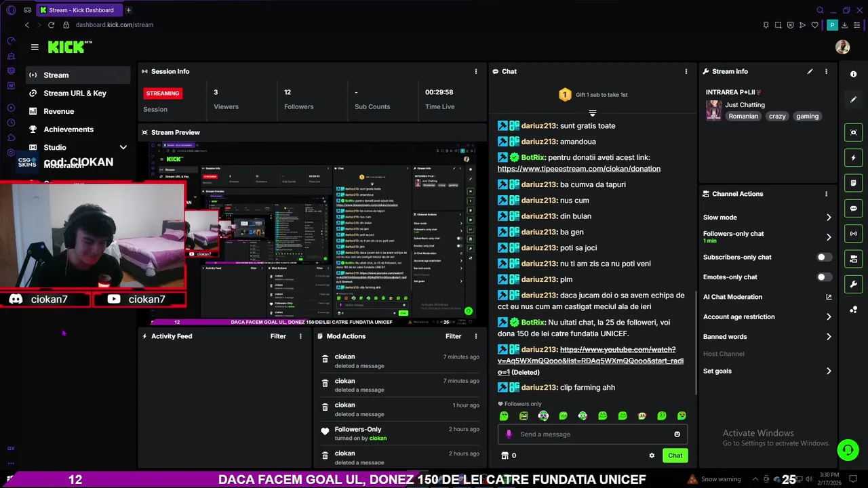The width and height of the screenshot is (868, 488).
Task: Edit stream info with pencil icon
Action: pos(810,71)
